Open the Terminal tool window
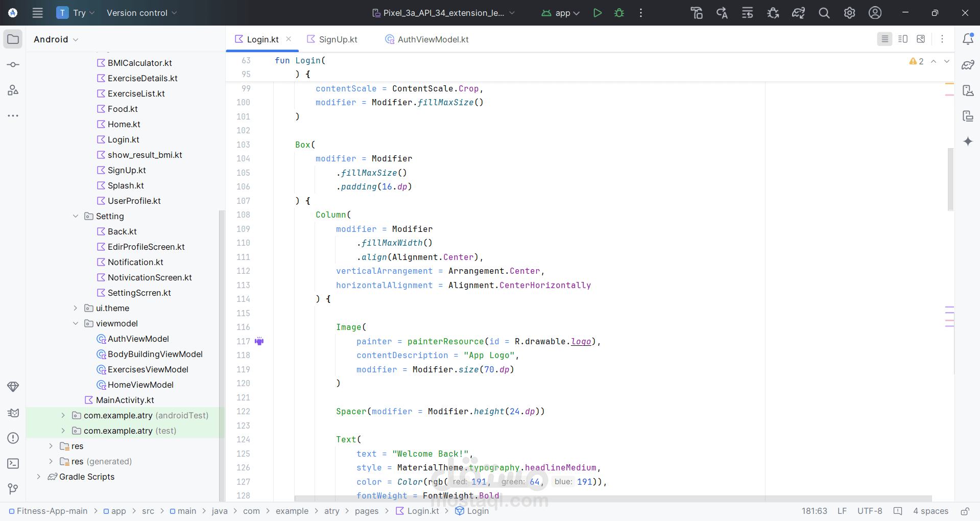The height and width of the screenshot is (521, 980). pos(13,464)
